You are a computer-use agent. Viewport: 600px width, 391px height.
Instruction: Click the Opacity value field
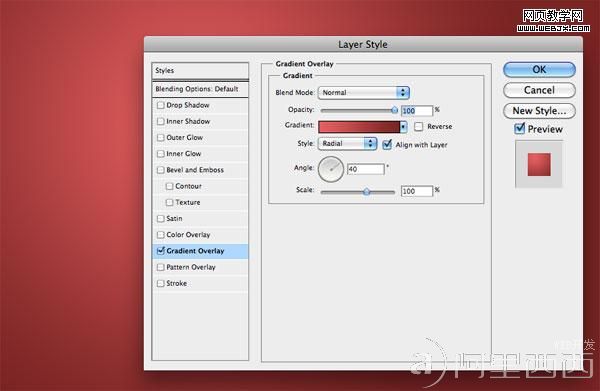pos(417,111)
